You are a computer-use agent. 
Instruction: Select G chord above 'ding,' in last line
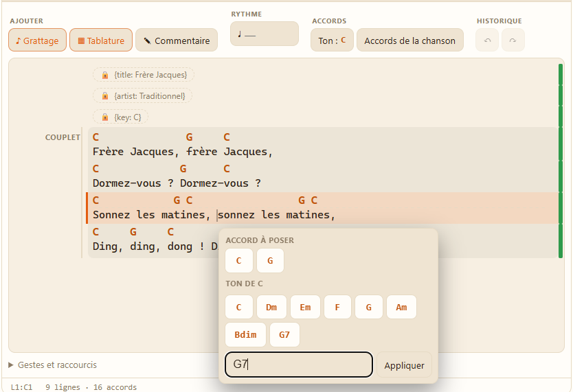[133, 232]
